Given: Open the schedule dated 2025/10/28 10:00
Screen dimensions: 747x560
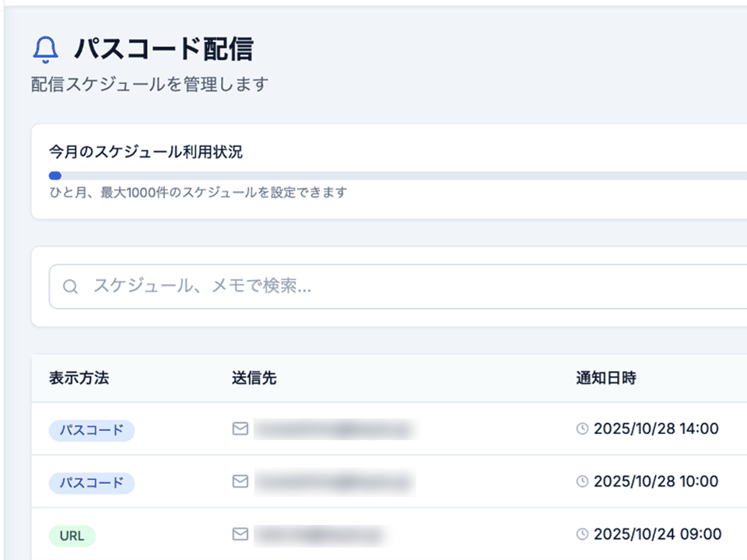Looking at the screenshot, I should (655, 481).
